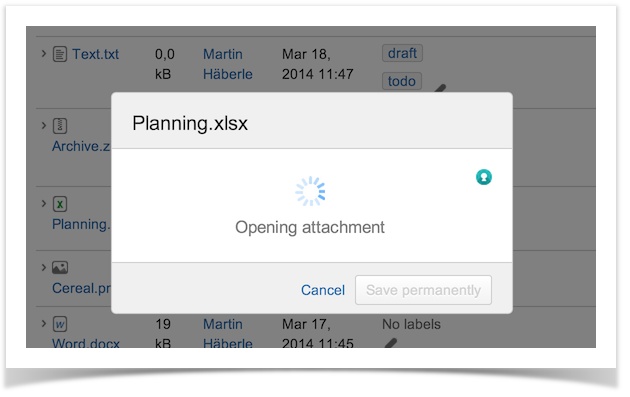Click the pencil edit icon beside todo label

[x=440, y=88]
